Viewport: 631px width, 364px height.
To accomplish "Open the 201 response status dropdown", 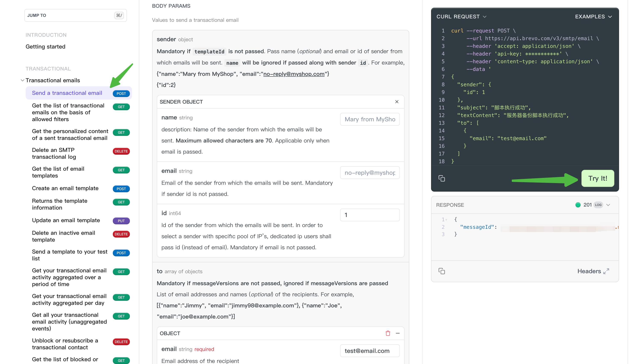I will tap(608, 205).
